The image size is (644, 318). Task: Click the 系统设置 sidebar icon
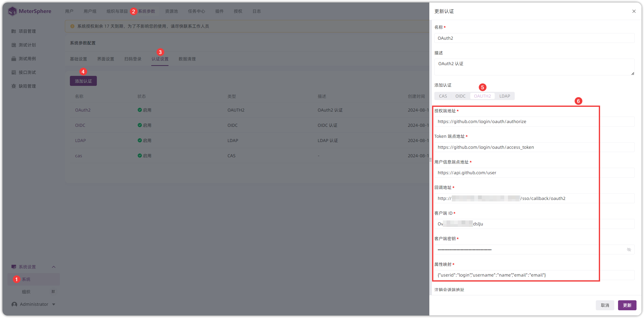13,267
